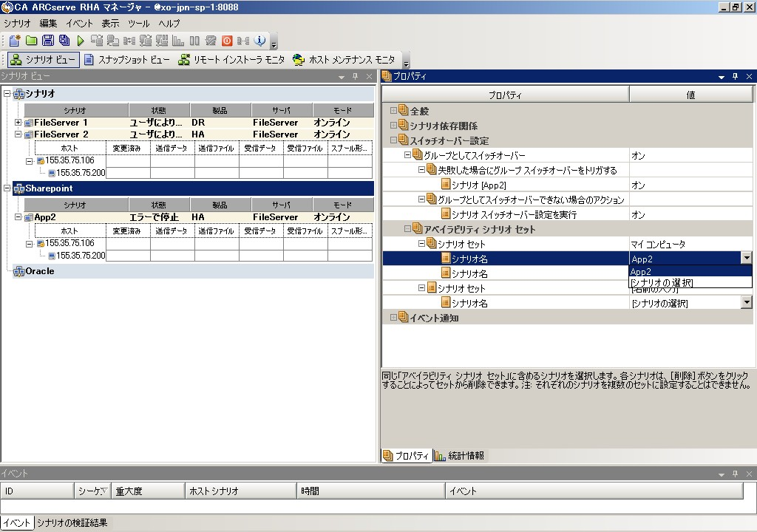Click the red stop/power toolbar icon

pos(227,41)
